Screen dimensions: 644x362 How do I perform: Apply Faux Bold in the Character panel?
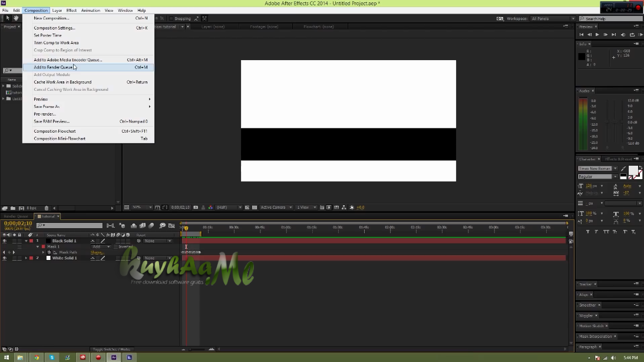pyautogui.click(x=587, y=232)
